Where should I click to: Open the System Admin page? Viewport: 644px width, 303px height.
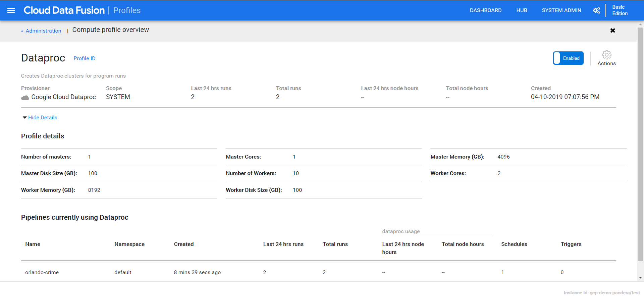[561, 10]
